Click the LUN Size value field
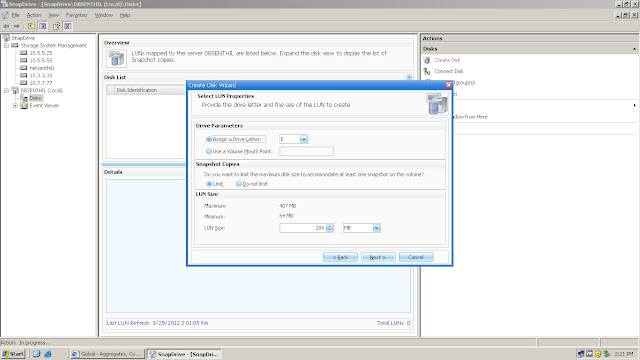Viewport: 640px width, 360px height. click(x=303, y=228)
